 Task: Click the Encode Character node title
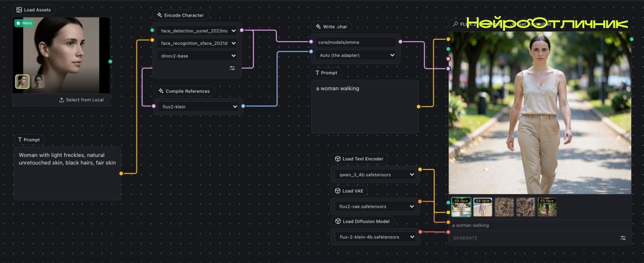click(x=184, y=15)
